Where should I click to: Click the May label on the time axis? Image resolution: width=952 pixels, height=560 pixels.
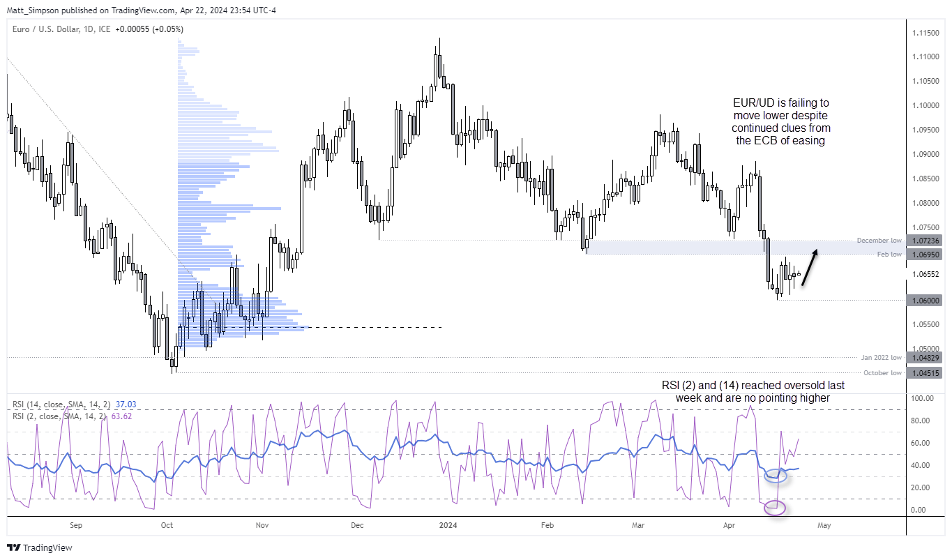(824, 524)
